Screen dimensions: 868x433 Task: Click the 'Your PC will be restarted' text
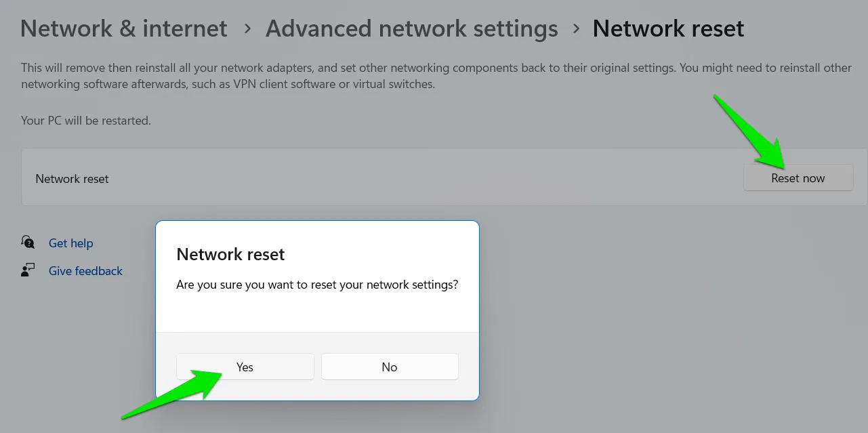click(x=86, y=121)
